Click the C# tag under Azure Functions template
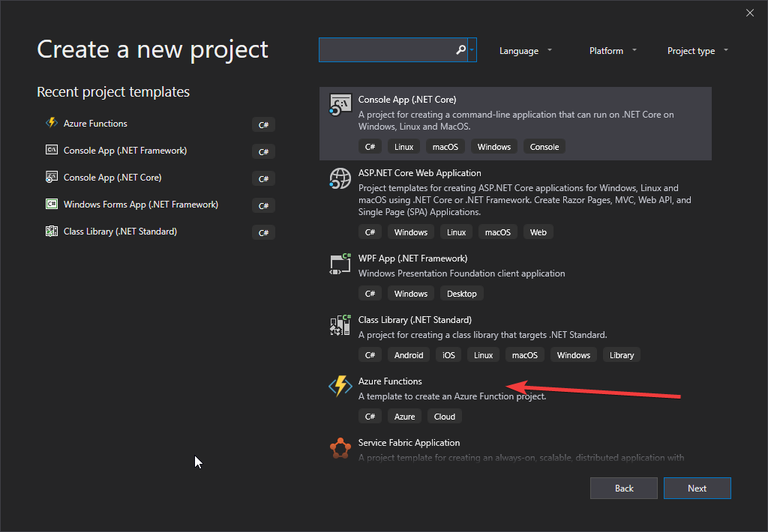 [370, 417]
